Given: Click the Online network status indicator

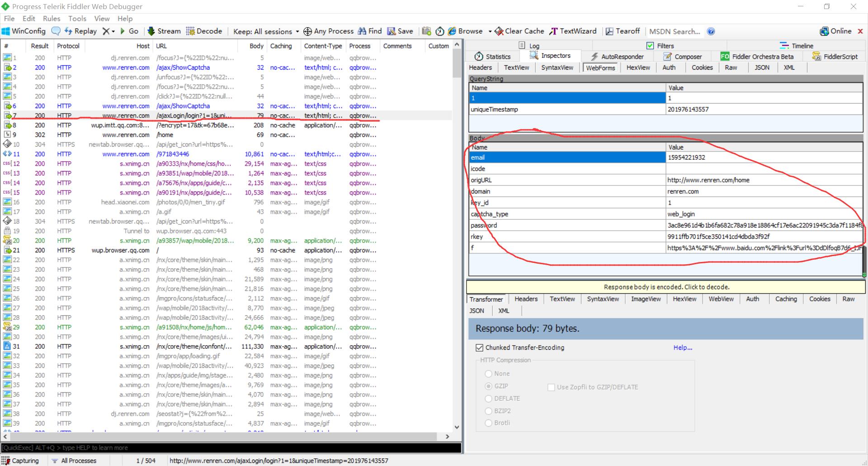Looking at the screenshot, I should coord(835,31).
